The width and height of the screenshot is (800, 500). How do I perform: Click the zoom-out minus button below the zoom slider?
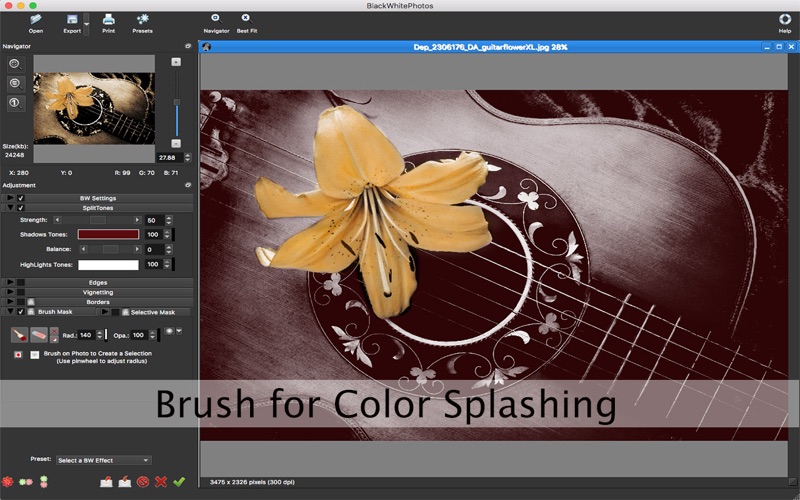tap(176, 143)
